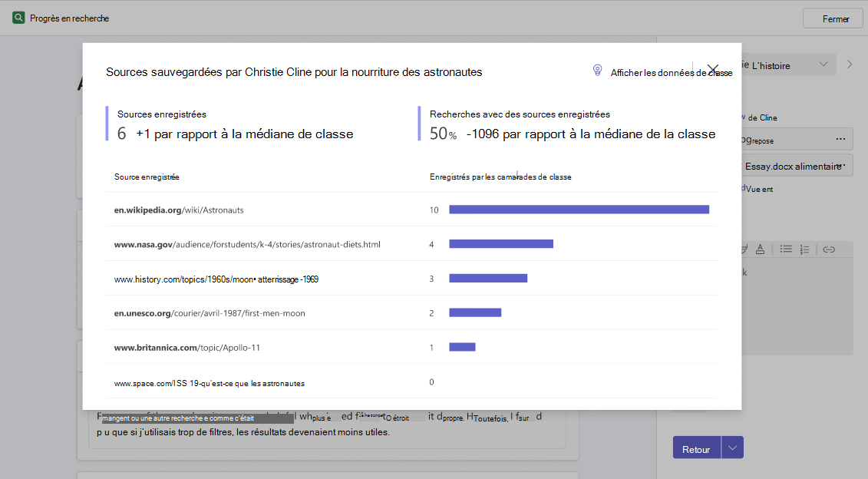Click the Enregistrés par les camarades header
The height and width of the screenshot is (479, 868).
pos(500,177)
